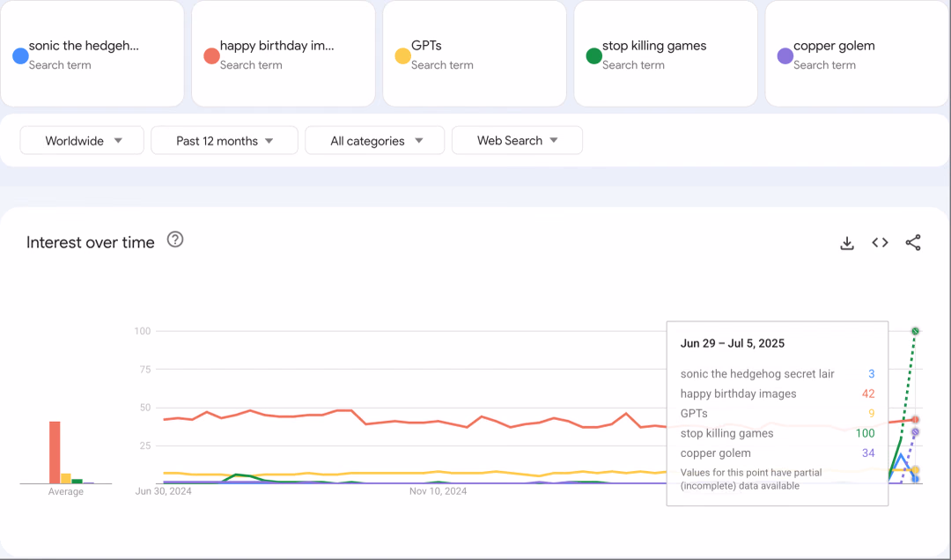Click the blue dot for sonic the hedgehog
This screenshot has width=951, height=560.
pos(20,55)
